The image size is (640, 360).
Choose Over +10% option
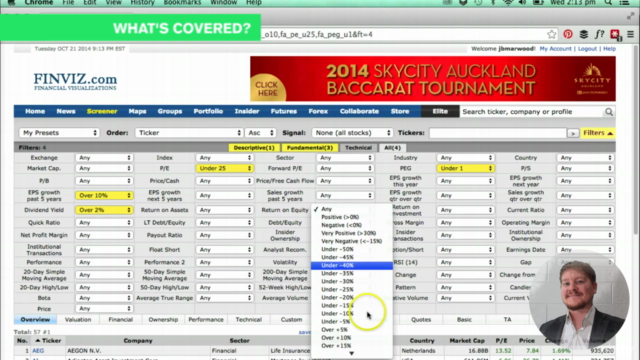tap(352, 338)
